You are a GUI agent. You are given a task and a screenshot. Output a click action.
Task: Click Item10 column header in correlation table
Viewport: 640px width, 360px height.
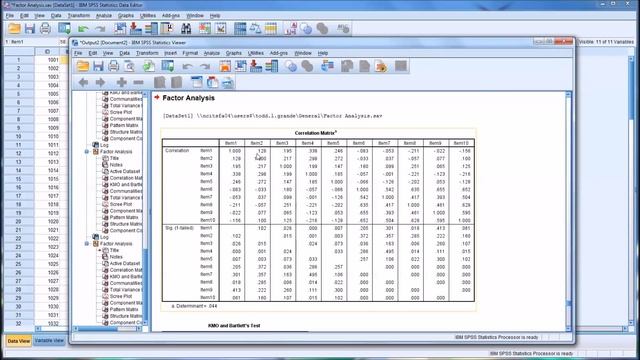pyautogui.click(x=461, y=143)
